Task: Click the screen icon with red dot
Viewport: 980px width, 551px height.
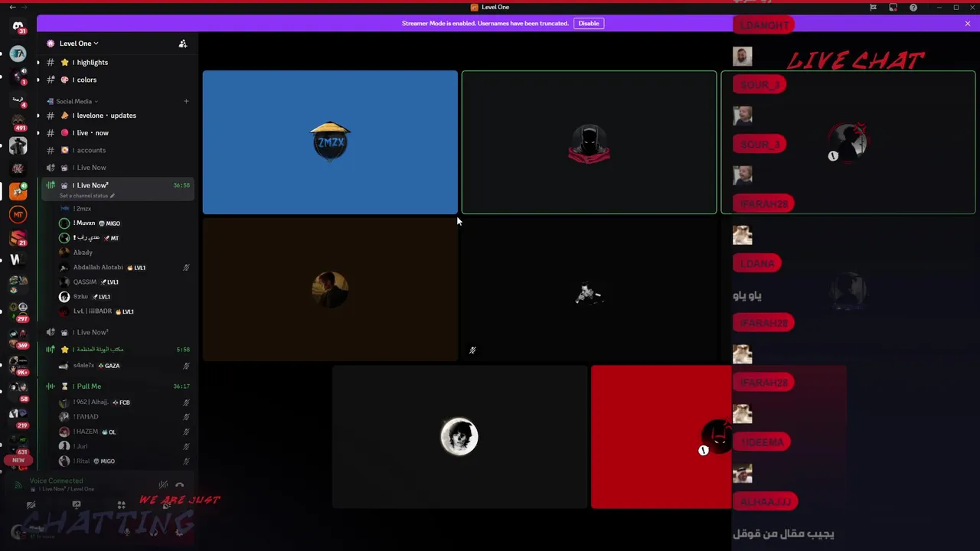Action: click(x=893, y=8)
